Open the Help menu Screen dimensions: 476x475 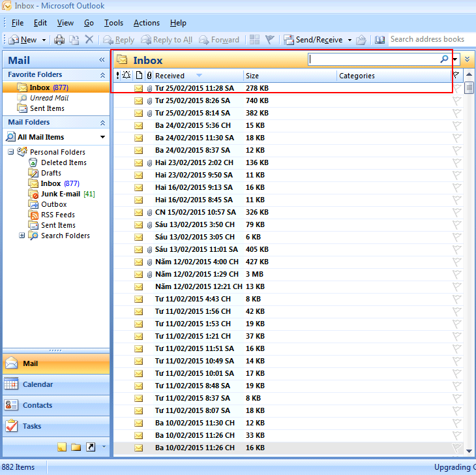[x=178, y=23]
